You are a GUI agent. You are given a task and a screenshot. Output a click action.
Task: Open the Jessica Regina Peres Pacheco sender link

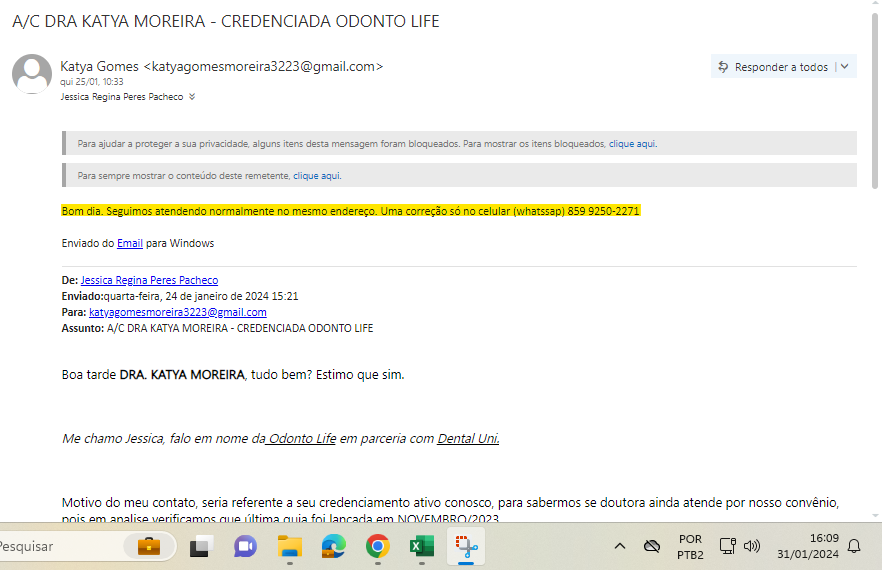click(x=149, y=280)
